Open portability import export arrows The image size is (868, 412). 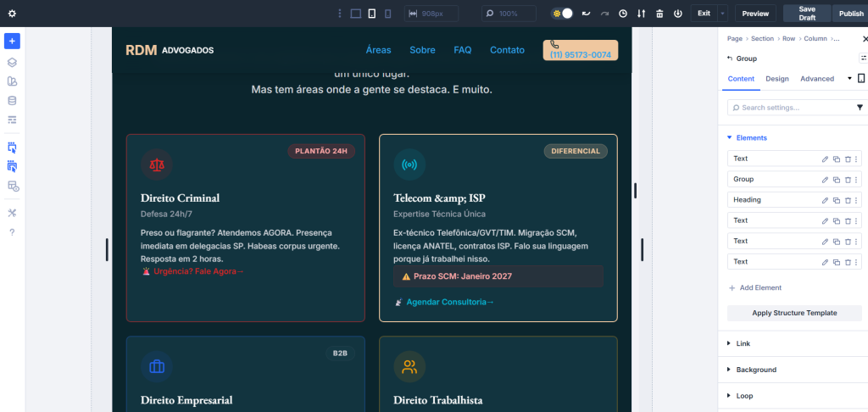tap(641, 14)
